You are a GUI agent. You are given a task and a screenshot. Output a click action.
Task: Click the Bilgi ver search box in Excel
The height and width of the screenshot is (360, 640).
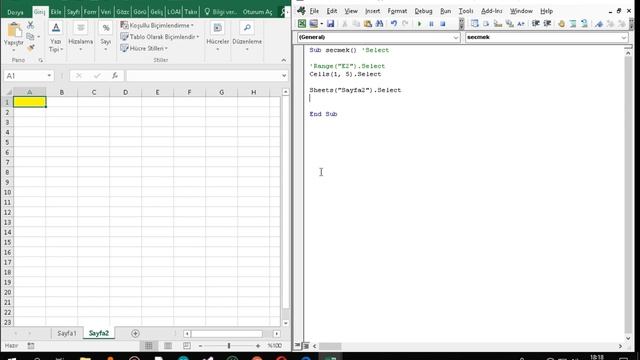[220, 12]
